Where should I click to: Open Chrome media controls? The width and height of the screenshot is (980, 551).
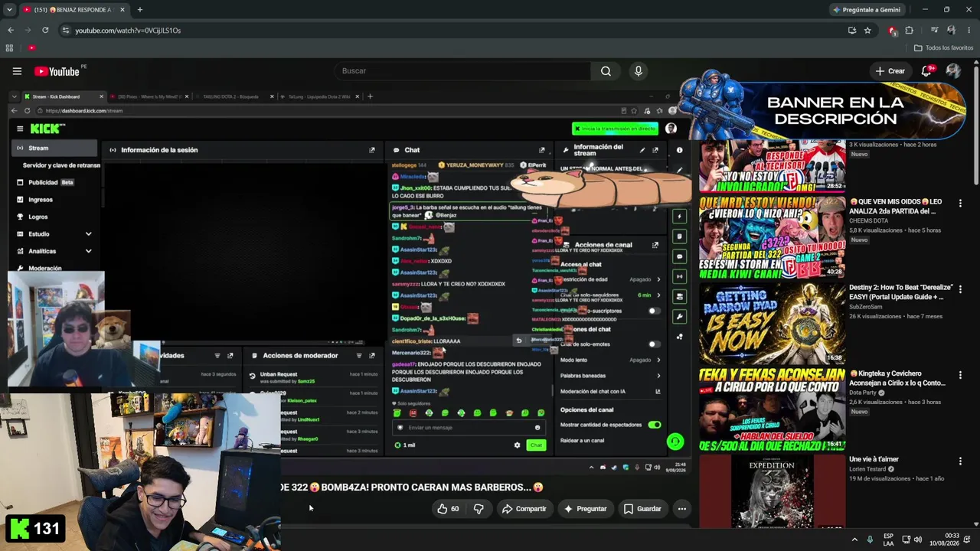coord(934,31)
